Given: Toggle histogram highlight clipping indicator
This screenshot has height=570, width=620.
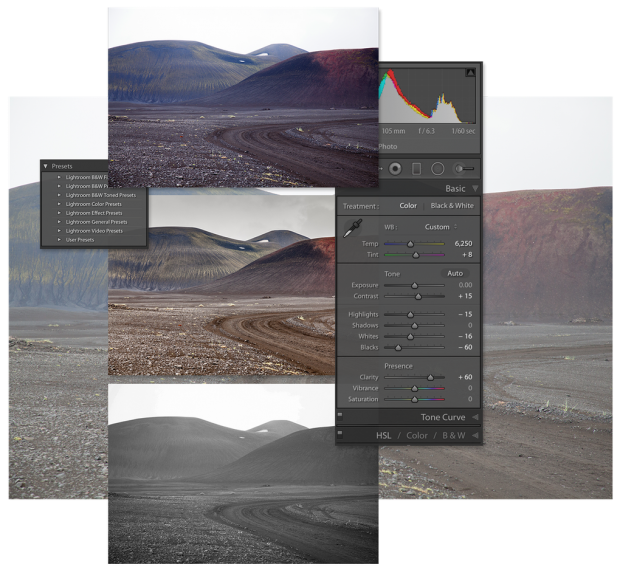Looking at the screenshot, I should [470, 73].
